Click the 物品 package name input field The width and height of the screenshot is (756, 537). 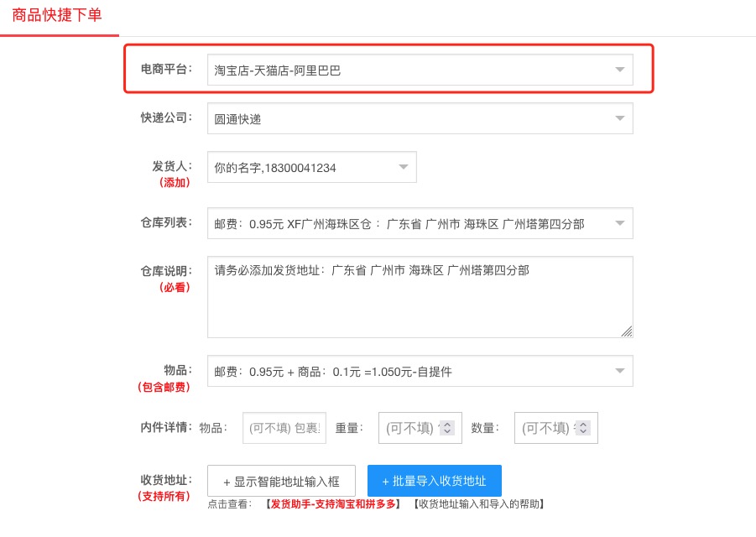(x=284, y=428)
